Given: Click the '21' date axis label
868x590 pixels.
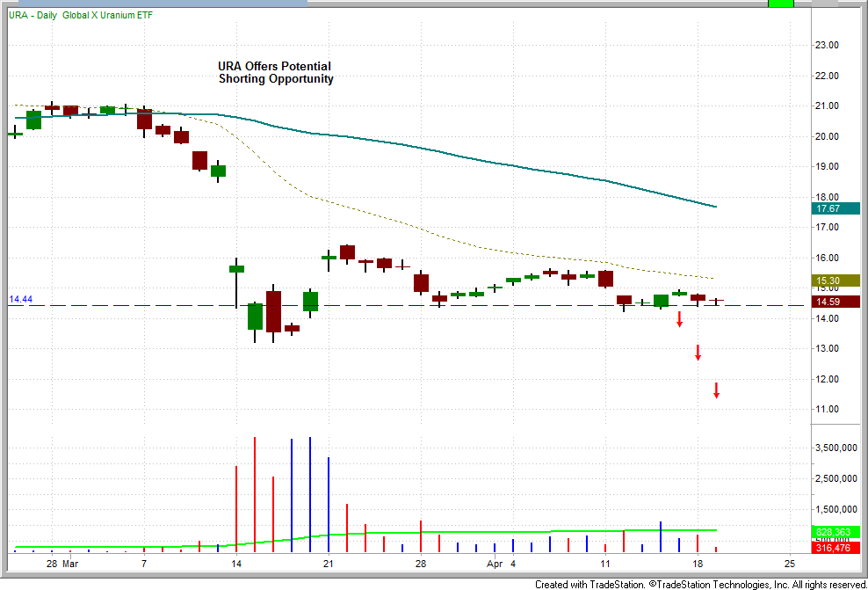Looking at the screenshot, I should (x=329, y=564).
